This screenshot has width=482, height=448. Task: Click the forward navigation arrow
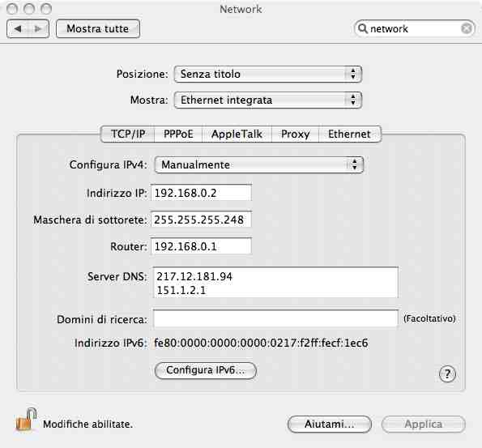coord(38,29)
